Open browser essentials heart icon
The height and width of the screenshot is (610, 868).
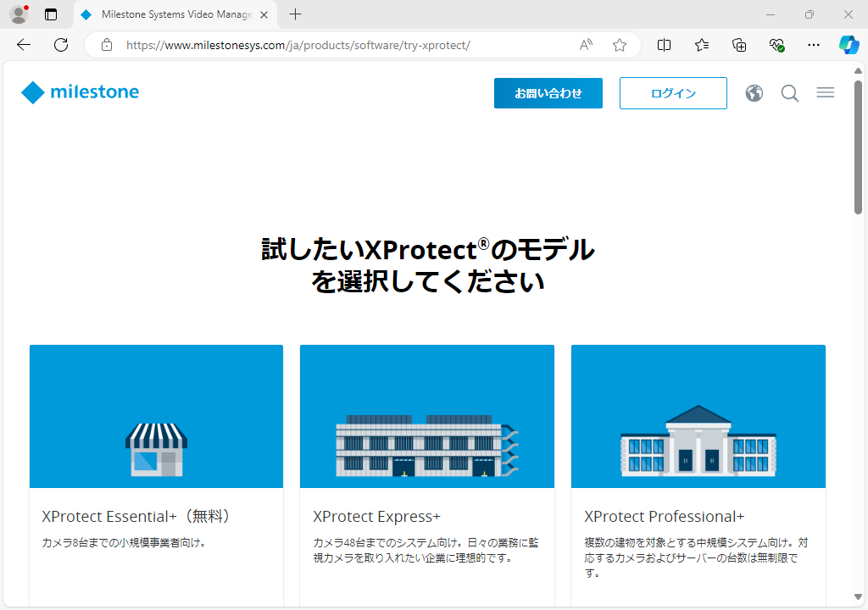(776, 45)
